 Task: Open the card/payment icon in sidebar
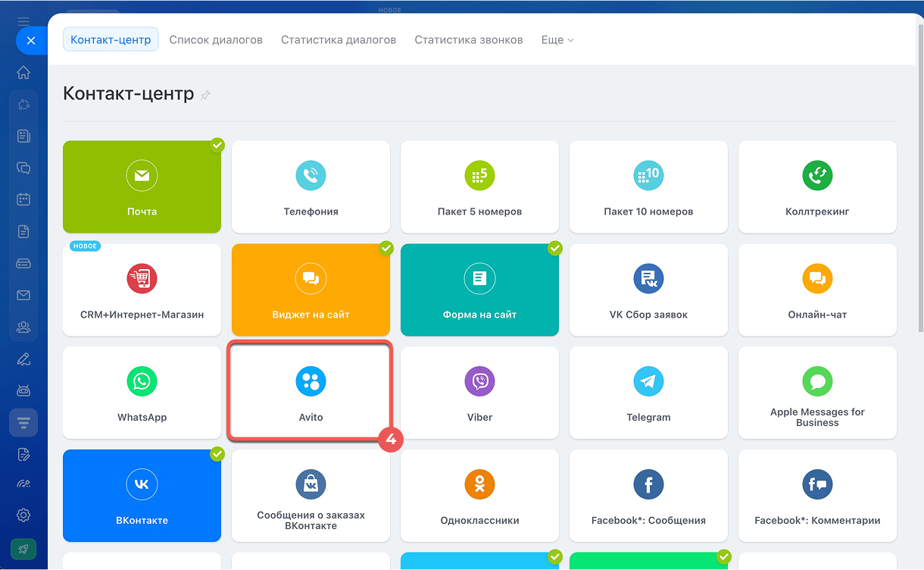coord(23,264)
